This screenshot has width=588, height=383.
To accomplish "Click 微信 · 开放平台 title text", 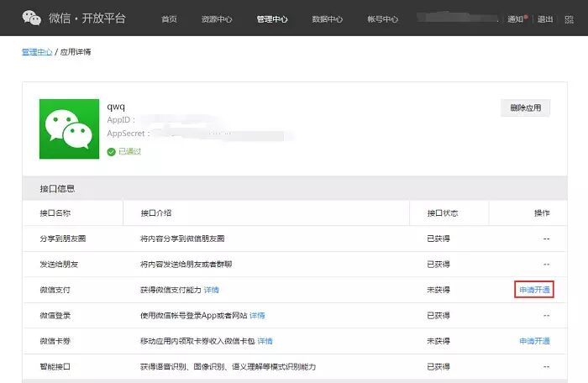I will click(x=87, y=18).
